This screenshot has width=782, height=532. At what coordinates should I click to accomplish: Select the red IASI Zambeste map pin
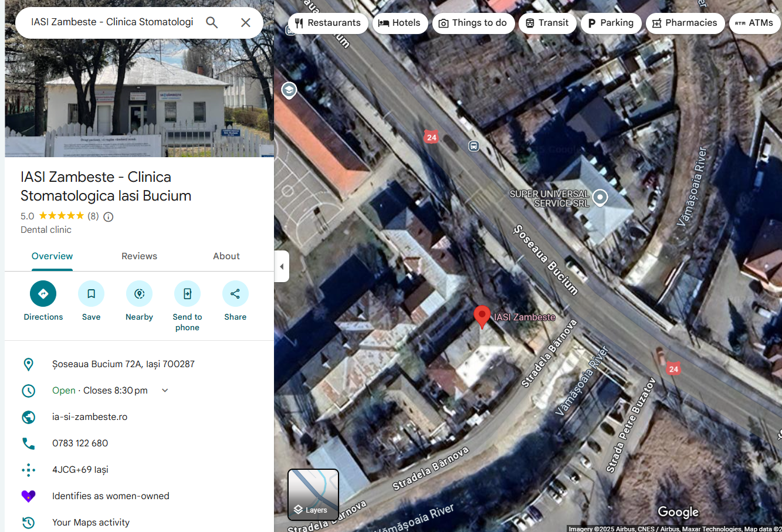coord(482,316)
